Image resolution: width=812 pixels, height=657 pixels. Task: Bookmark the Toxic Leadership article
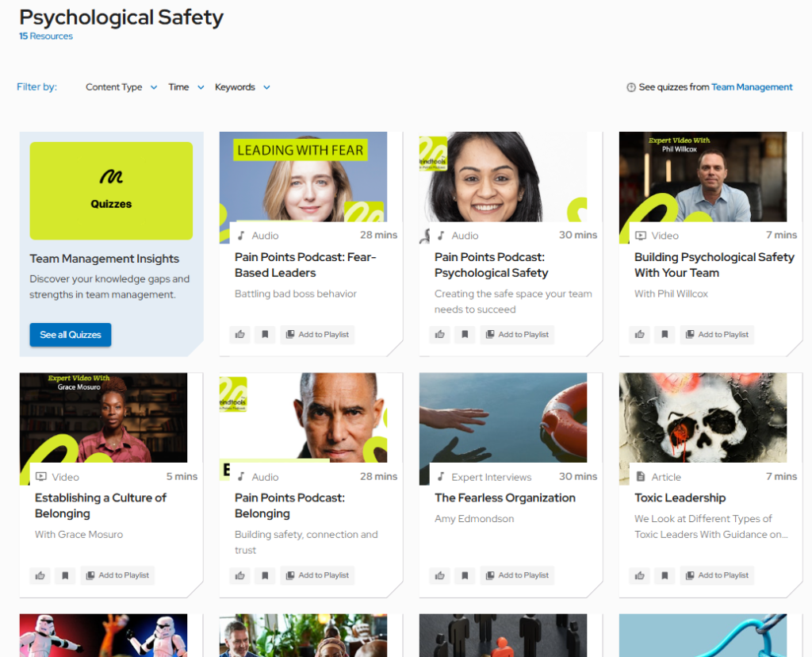point(665,575)
